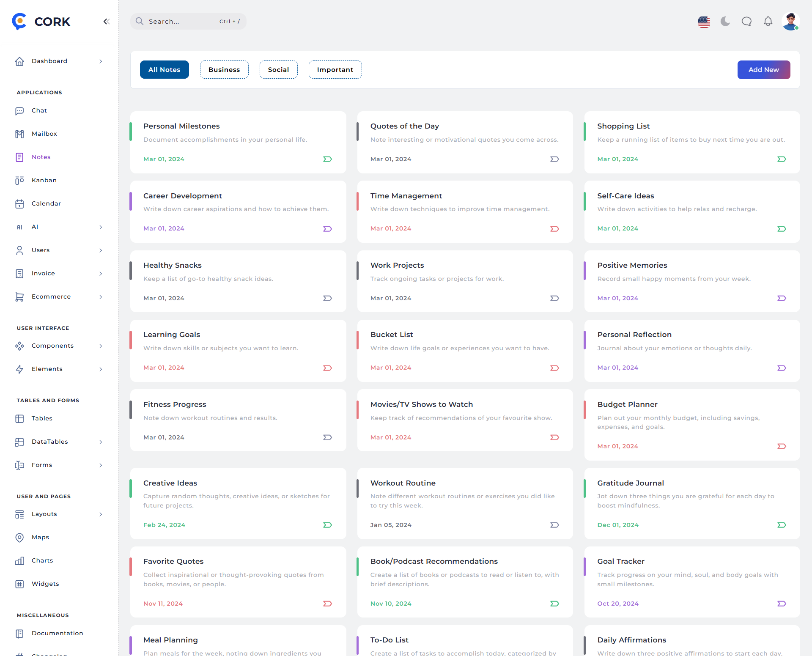Expand the Dashboard menu chevron
This screenshot has height=656, width=812.
(x=101, y=61)
